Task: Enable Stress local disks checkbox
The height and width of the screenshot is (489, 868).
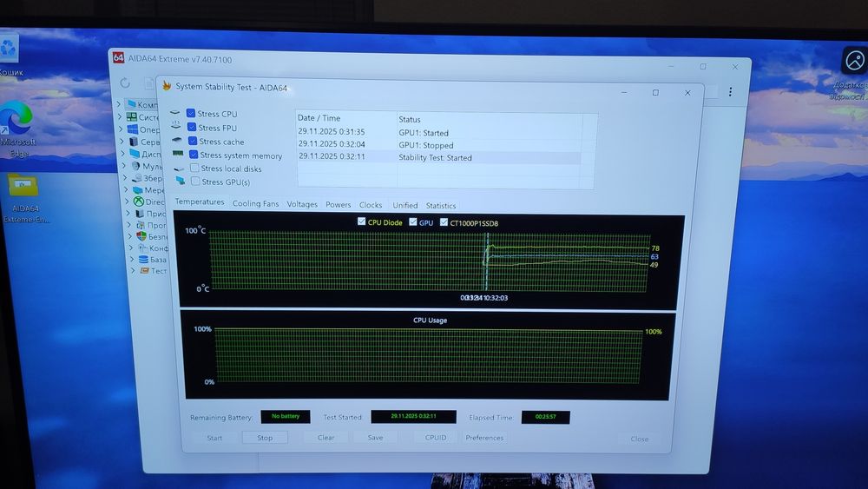Action: click(x=194, y=168)
